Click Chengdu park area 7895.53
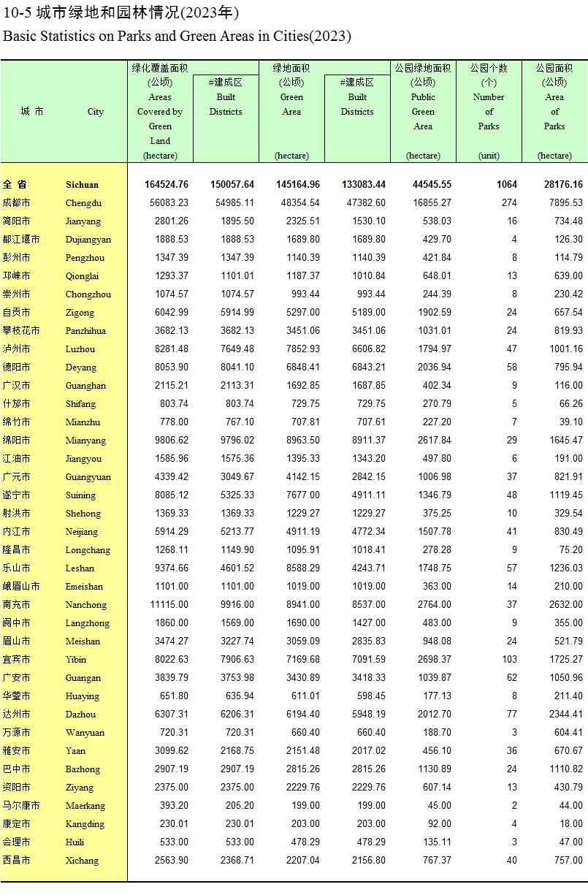Image resolution: width=588 pixels, height=895 pixels. pos(566,203)
